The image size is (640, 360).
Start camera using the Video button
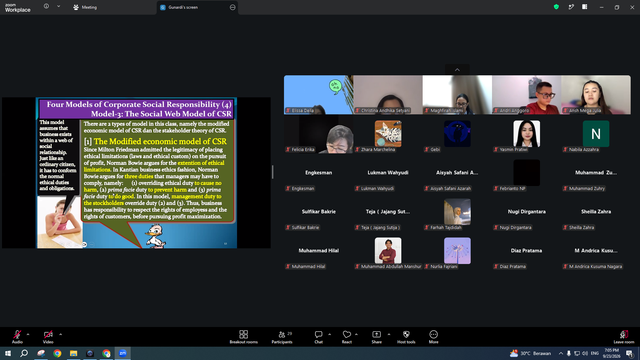click(x=48, y=337)
